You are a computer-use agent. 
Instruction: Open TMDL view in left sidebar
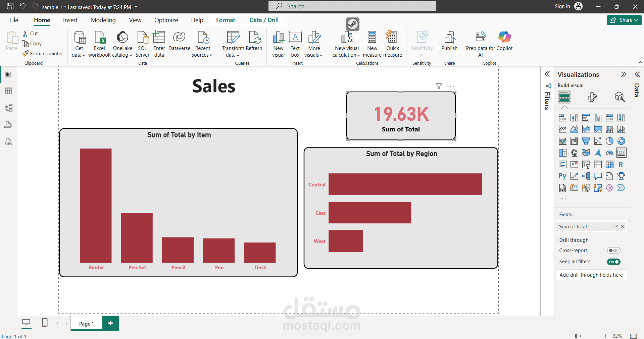[8, 142]
